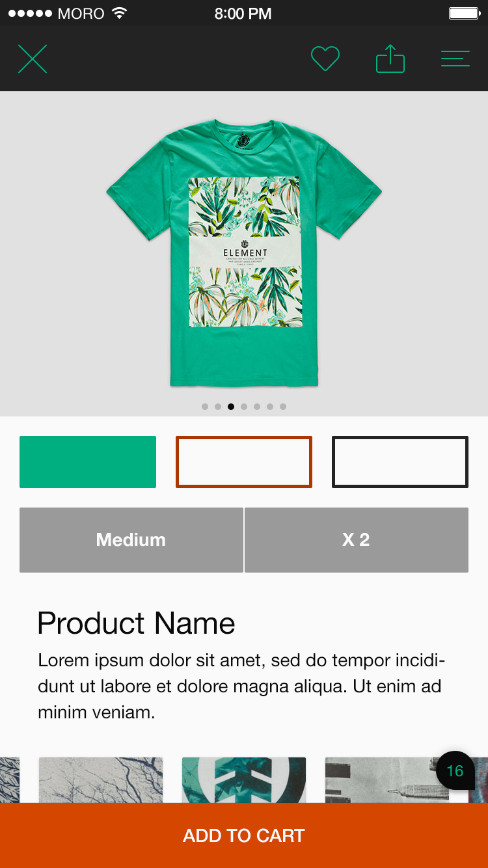
Task: Open the X 2 quantity selector
Action: tap(357, 540)
